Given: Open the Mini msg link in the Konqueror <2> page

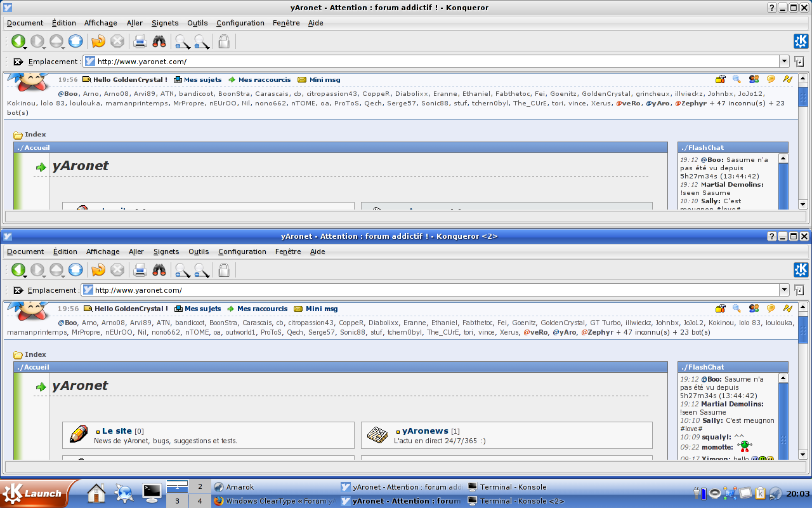Looking at the screenshot, I should point(323,309).
